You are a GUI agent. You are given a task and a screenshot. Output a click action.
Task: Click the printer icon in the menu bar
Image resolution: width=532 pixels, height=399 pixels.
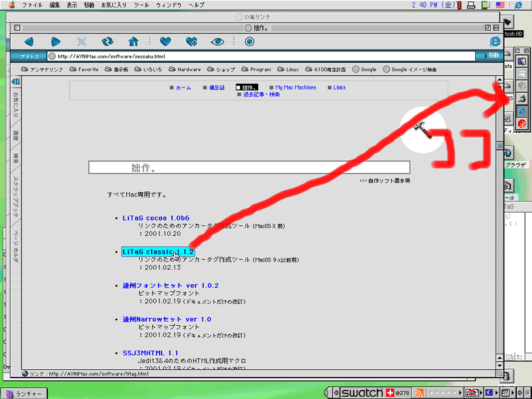pos(471,5)
